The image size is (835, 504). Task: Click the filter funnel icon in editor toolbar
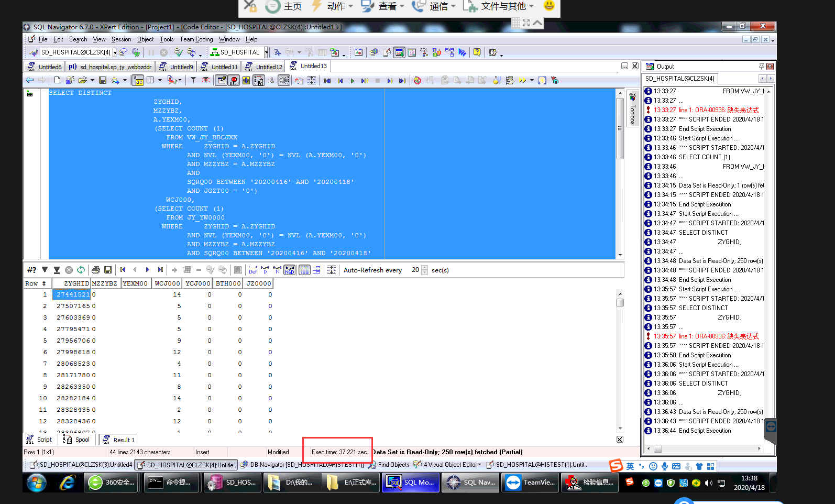tap(193, 80)
